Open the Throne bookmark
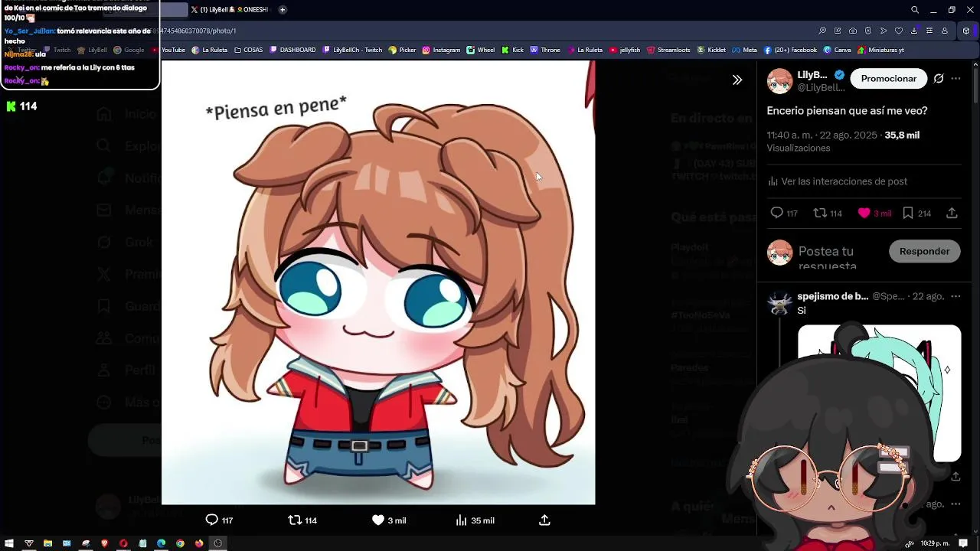This screenshot has height=551, width=980. (545, 50)
